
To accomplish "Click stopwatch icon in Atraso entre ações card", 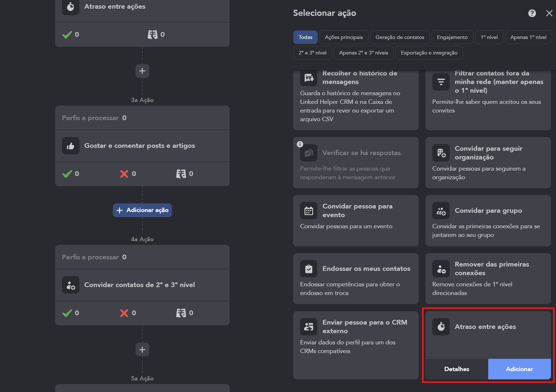I will coord(441,327).
